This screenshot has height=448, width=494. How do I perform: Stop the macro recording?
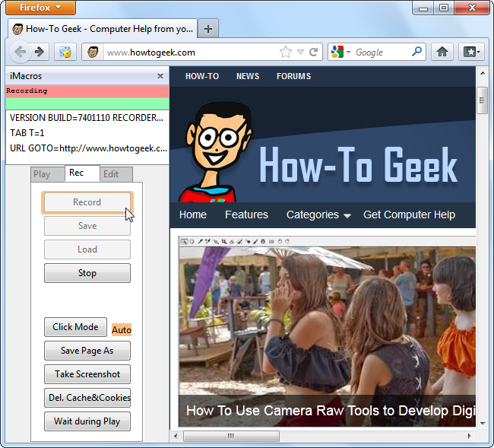click(87, 273)
